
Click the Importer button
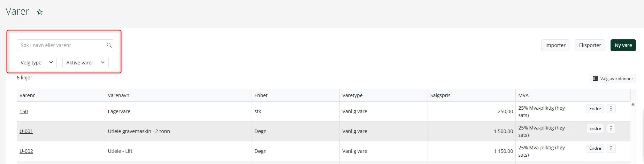click(555, 45)
